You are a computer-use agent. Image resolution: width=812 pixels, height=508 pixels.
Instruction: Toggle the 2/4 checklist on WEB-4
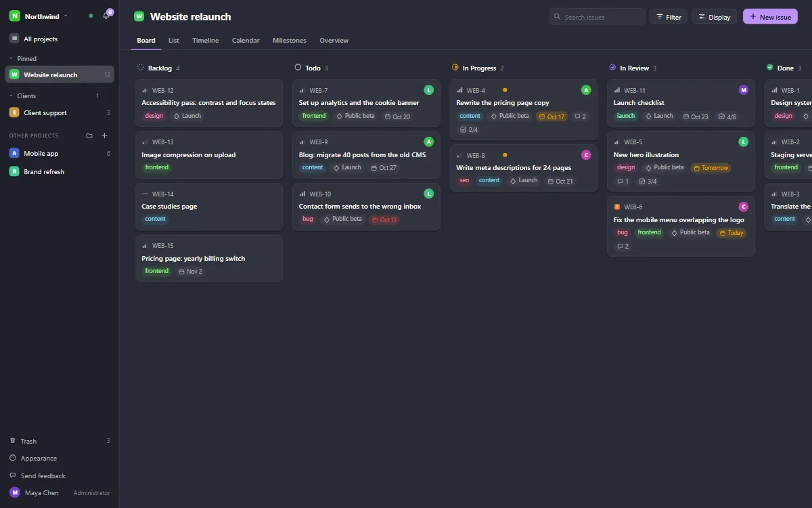pos(469,129)
